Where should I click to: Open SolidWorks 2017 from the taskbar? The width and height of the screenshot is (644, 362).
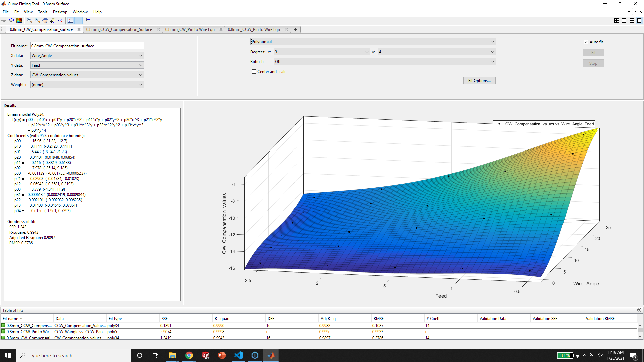pos(206,355)
